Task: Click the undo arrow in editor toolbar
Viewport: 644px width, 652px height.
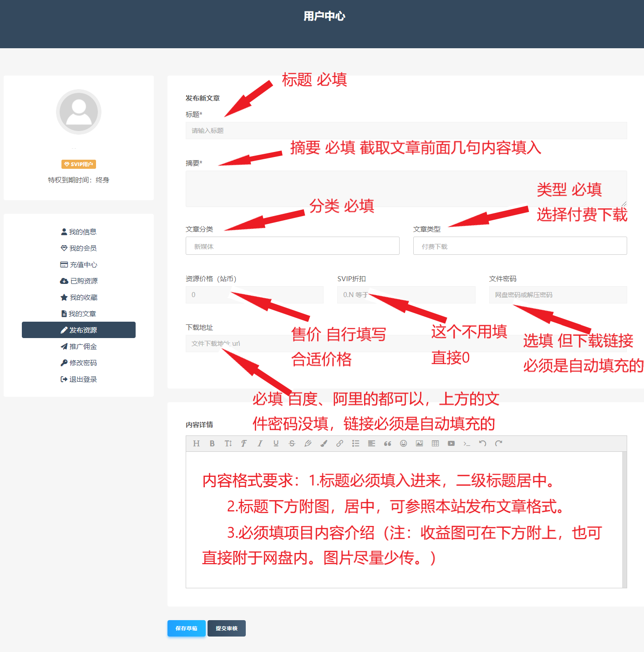Action: tap(482, 444)
